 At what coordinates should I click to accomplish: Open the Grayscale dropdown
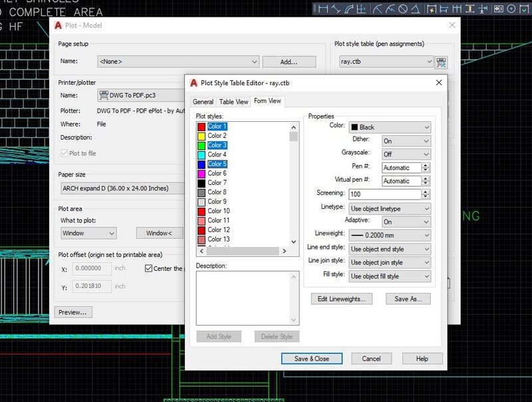coord(406,154)
